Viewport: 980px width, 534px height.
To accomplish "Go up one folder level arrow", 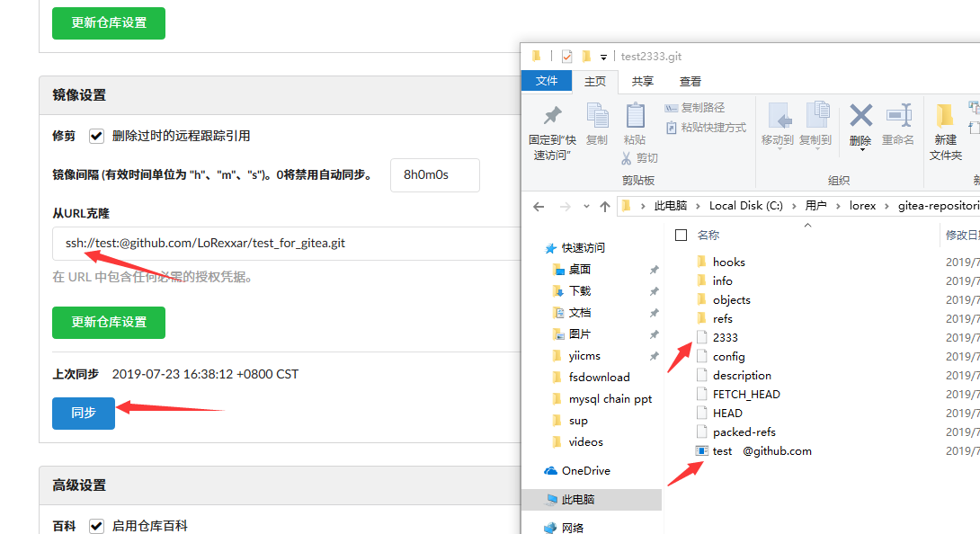I will click(x=604, y=207).
